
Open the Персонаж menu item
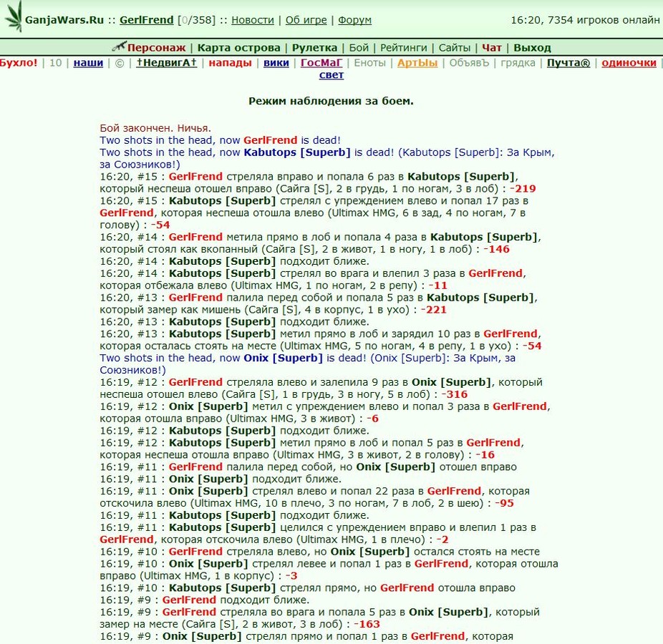point(157,48)
